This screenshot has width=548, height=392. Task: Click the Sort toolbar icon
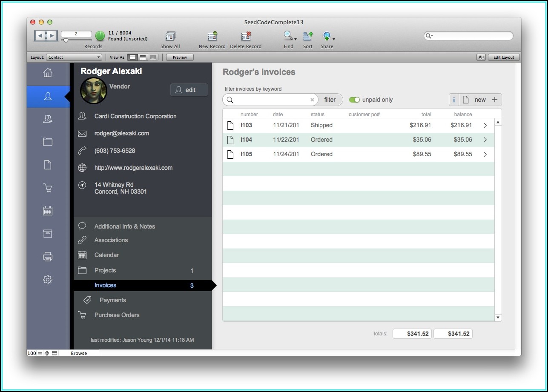coord(308,37)
